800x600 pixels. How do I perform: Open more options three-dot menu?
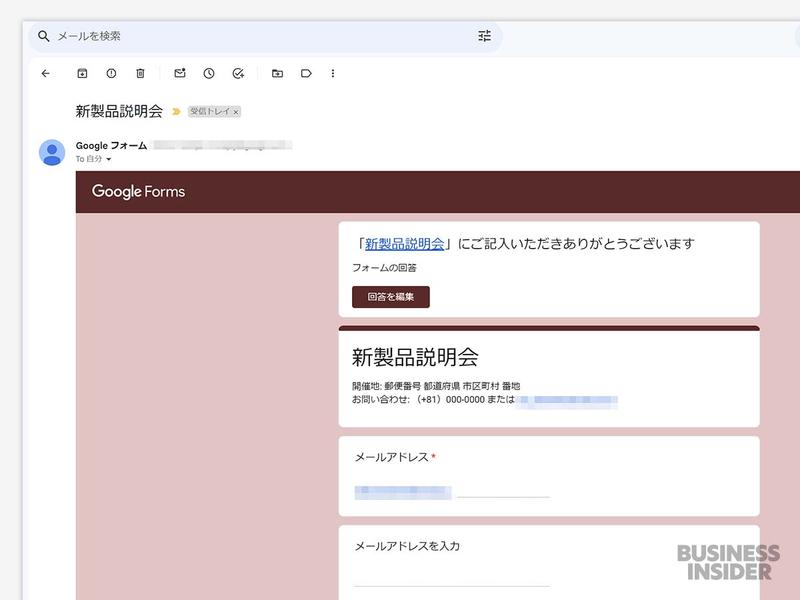[x=333, y=73]
